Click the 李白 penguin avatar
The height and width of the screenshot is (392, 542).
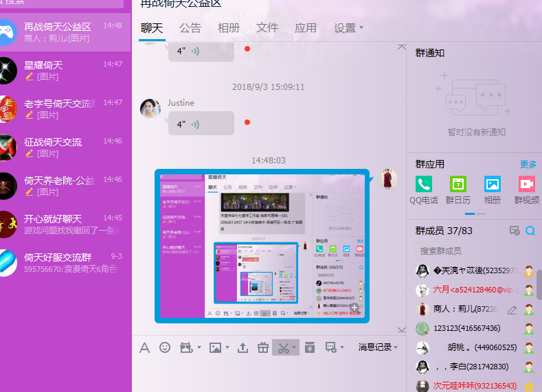(x=422, y=367)
